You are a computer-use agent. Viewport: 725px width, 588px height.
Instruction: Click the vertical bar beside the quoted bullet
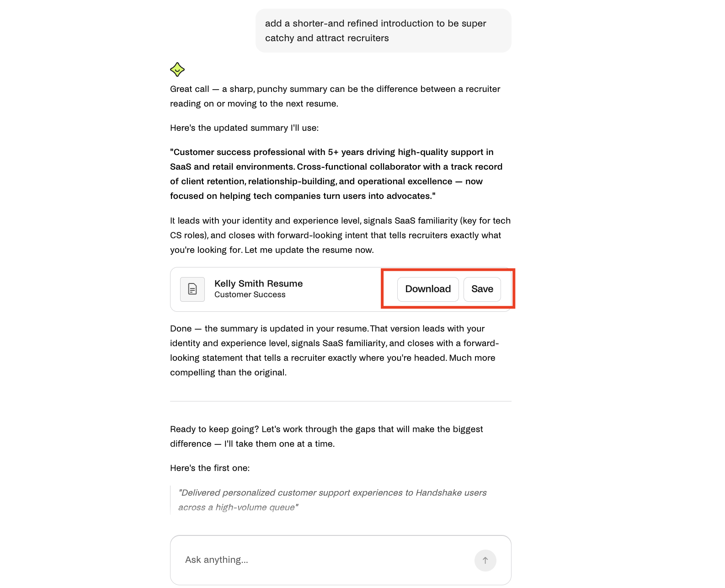(x=171, y=500)
